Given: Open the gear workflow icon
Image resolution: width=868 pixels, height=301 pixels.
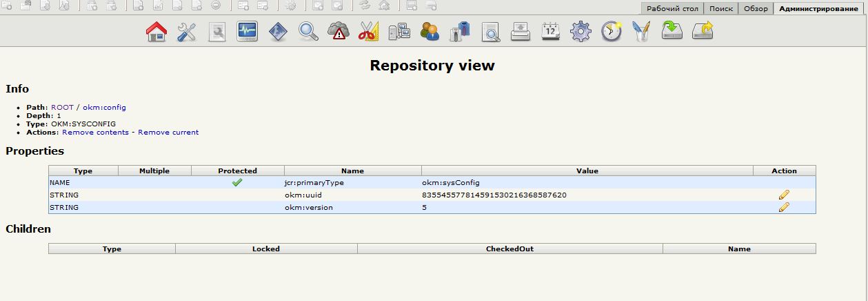Looking at the screenshot, I should coord(581,32).
